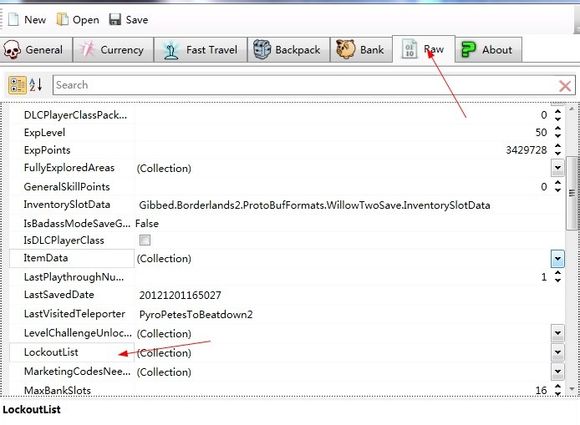Viewport: 580px width, 425px height.
Task: Click the New file icon
Action: tap(14, 19)
